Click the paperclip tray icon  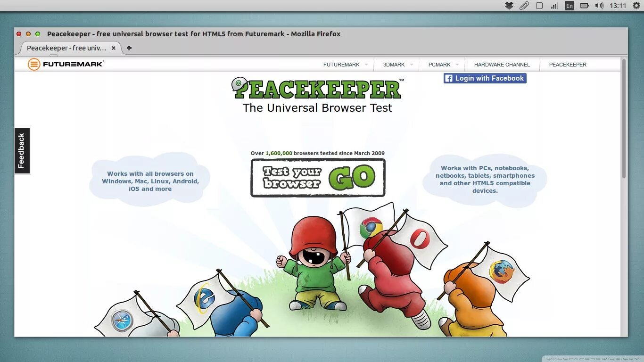(x=524, y=6)
